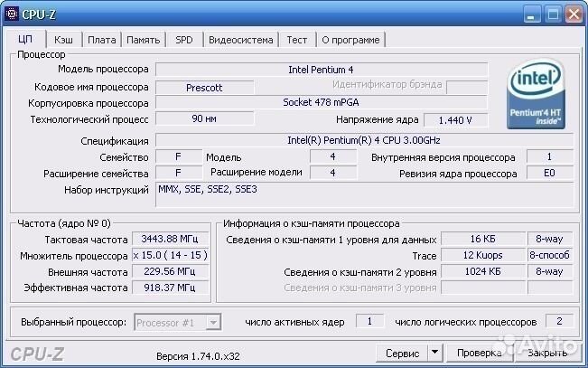The image size is (588, 368).
Task: Click the Выбранный процессор label
Action: (x=73, y=322)
